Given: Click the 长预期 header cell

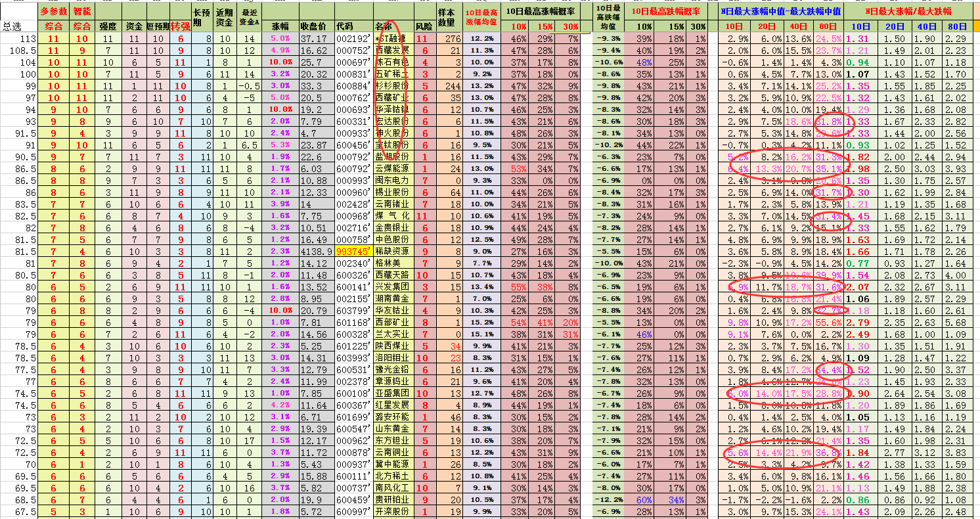Looking at the screenshot, I should point(203,17).
